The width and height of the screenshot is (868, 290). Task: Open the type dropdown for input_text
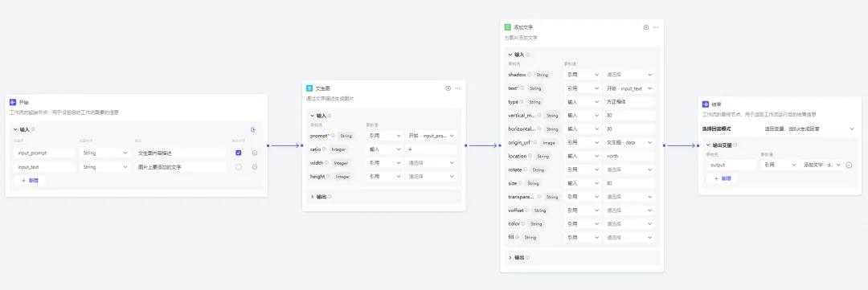click(x=105, y=166)
